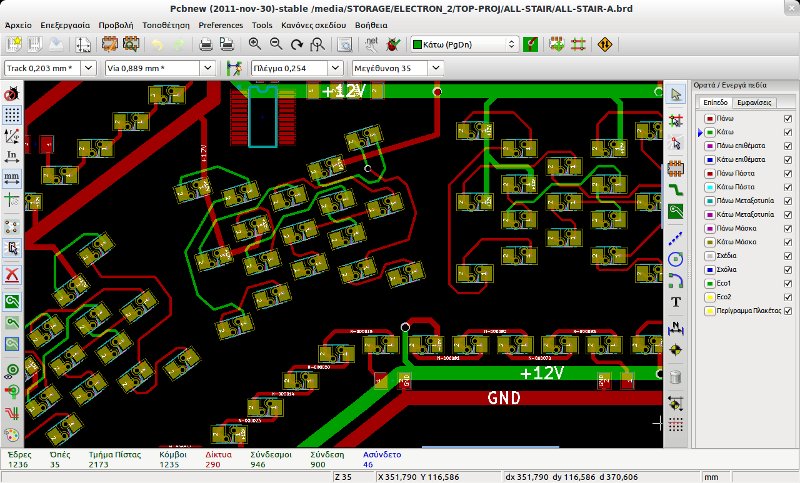Expand the Track 0,203 mm width dropdown
The width and height of the screenshot is (800, 483).
pos(87,68)
